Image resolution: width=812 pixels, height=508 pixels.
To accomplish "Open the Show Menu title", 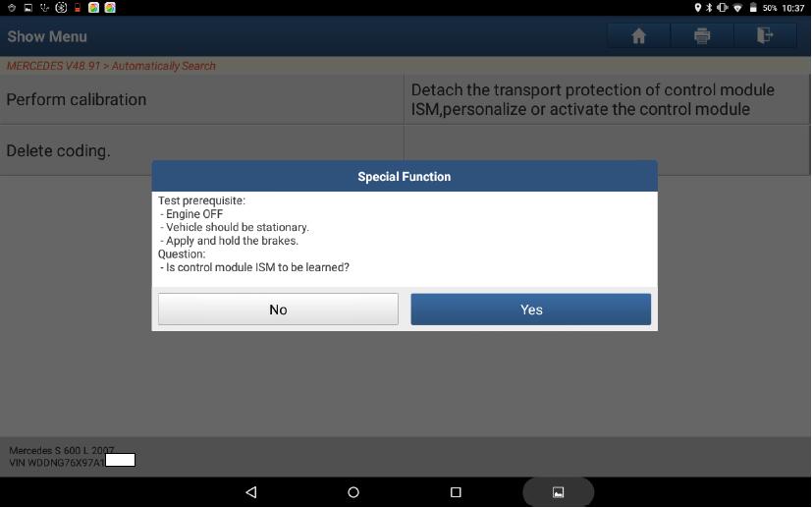I will click(x=47, y=36).
